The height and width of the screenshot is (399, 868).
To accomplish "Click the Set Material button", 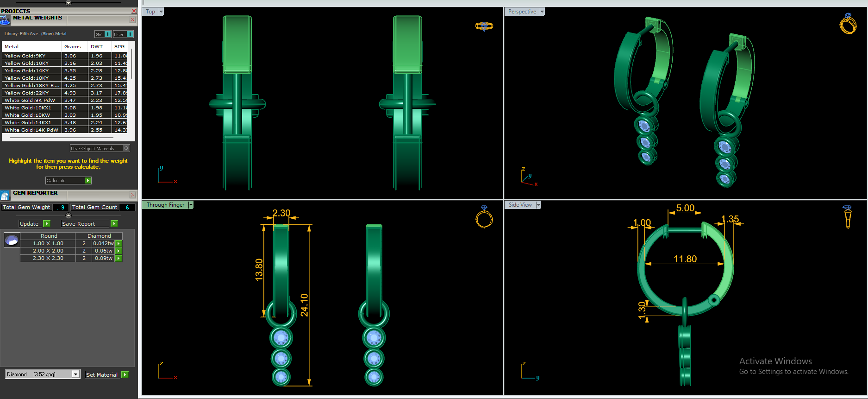I will pos(106,375).
